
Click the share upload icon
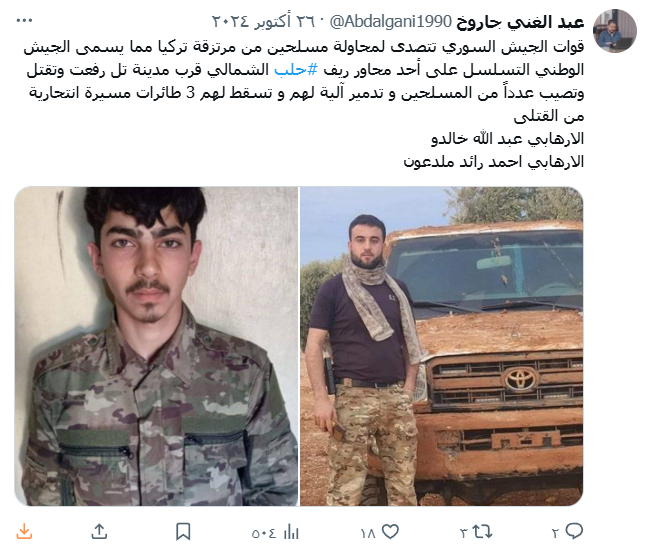(x=99, y=532)
